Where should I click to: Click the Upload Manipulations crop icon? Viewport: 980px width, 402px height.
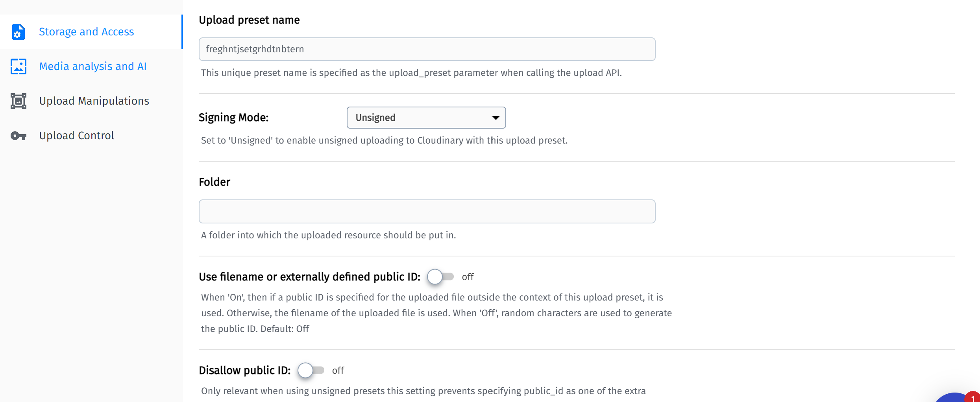click(x=18, y=101)
